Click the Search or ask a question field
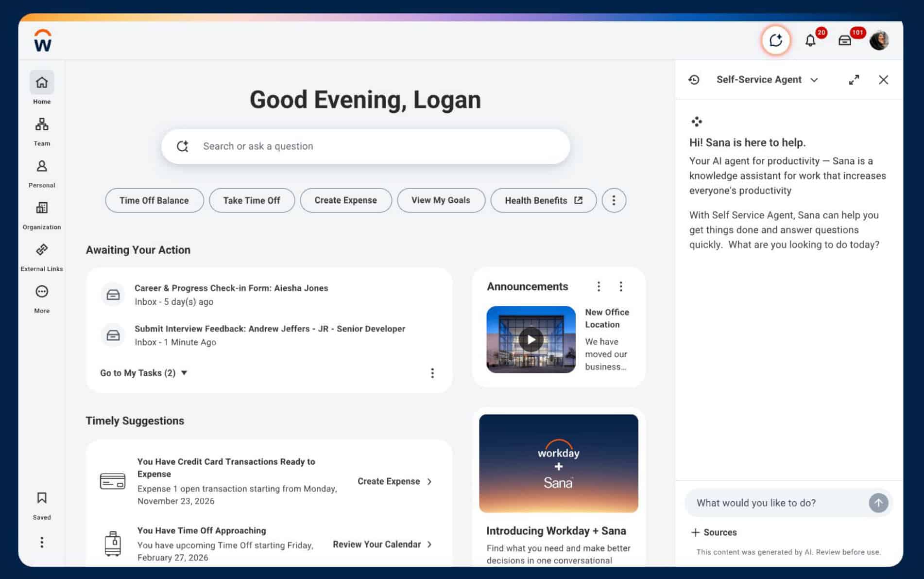The image size is (924, 579). pyautogui.click(x=365, y=146)
